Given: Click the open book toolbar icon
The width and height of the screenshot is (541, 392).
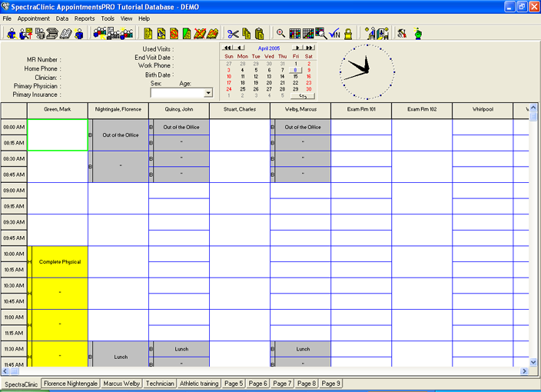Looking at the screenshot, I should click(x=65, y=34).
